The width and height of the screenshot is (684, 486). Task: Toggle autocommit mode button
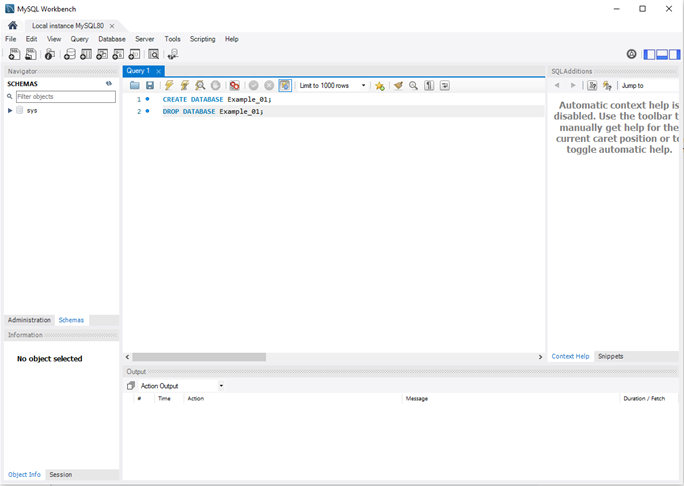click(285, 86)
